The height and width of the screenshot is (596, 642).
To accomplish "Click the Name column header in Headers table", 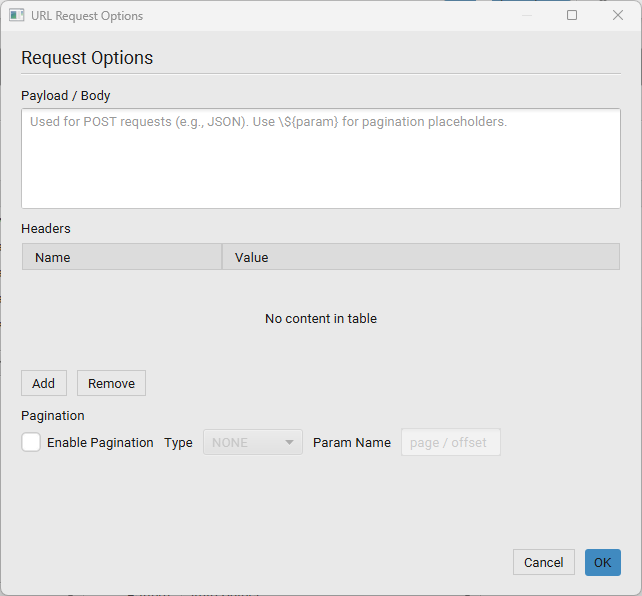I will (122, 257).
